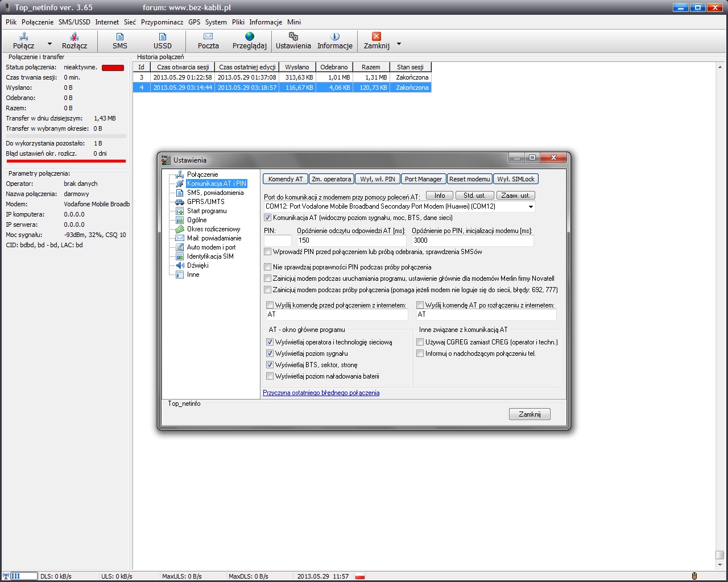Click the Informacje info toolbar icon
Image resolution: width=728 pixels, height=582 pixels.
pyautogui.click(x=334, y=37)
